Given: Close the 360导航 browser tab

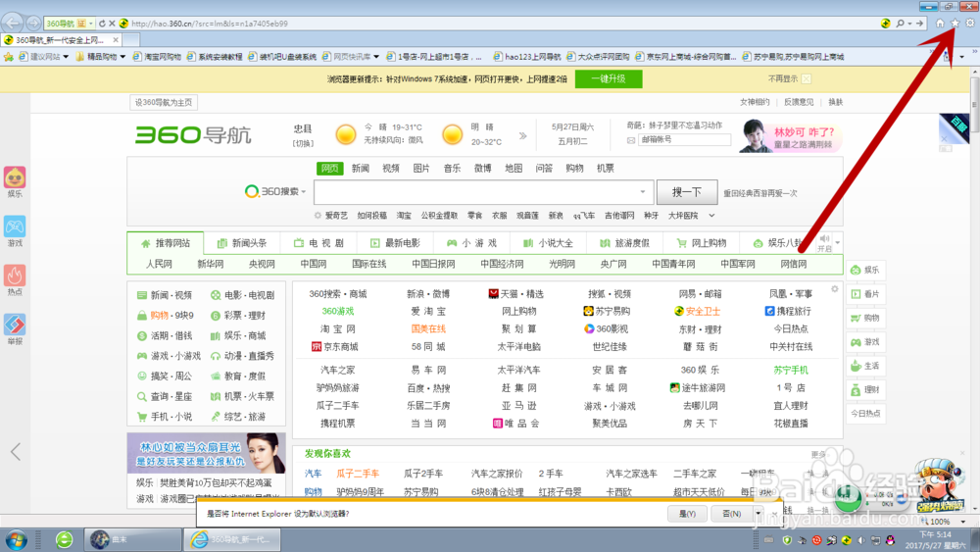Looking at the screenshot, I should click(116, 40).
